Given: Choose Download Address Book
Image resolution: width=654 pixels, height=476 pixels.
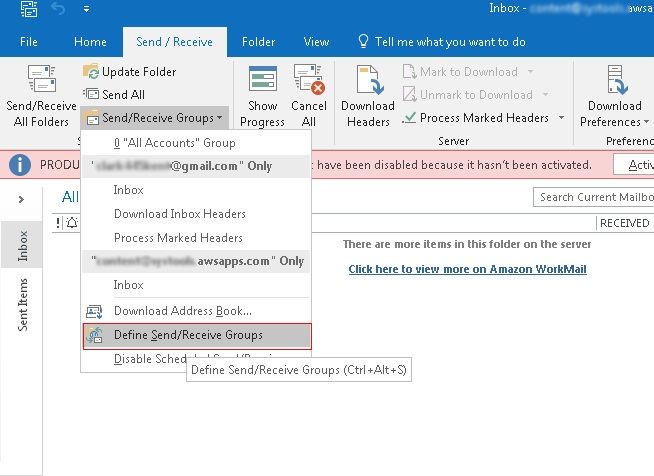Looking at the screenshot, I should coord(196,311).
